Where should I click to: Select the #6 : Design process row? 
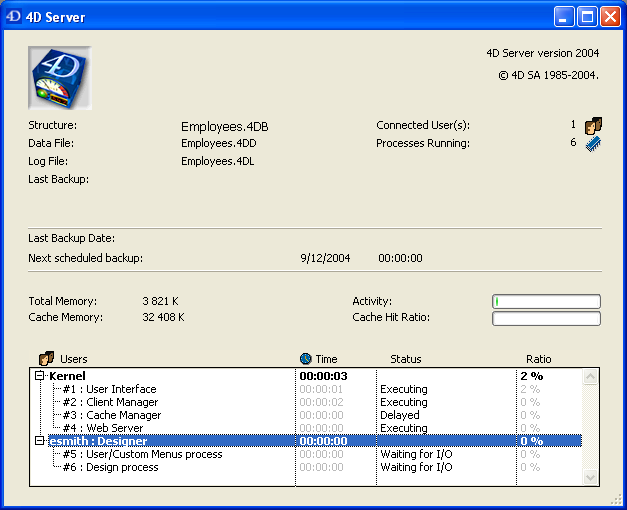[x=112, y=467]
